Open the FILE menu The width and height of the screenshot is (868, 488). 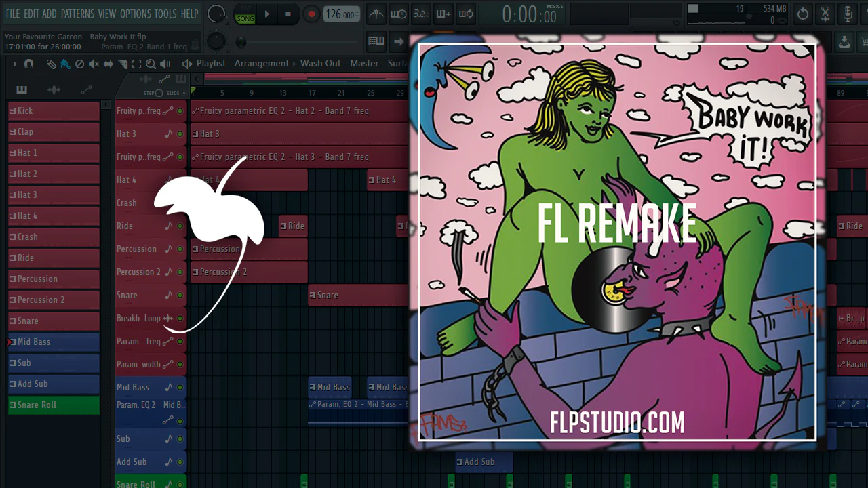point(13,14)
